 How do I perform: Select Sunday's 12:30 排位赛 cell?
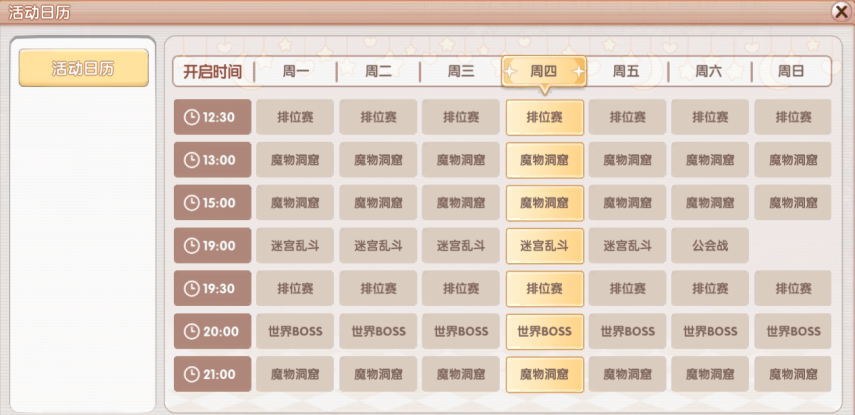(x=793, y=117)
